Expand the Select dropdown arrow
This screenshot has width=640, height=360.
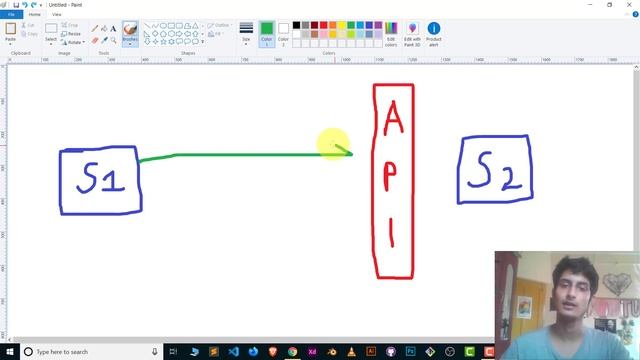click(51, 43)
